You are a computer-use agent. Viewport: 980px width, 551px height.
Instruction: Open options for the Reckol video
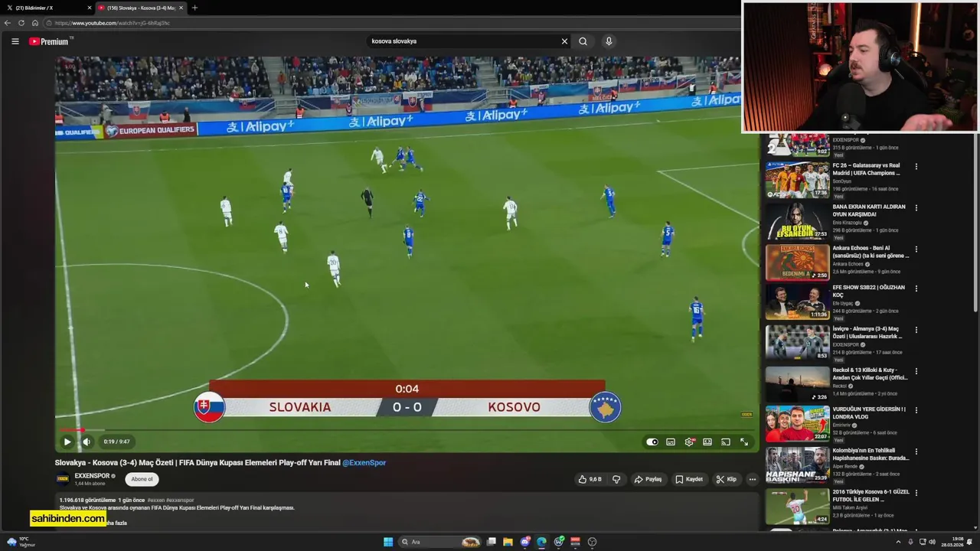pyautogui.click(x=916, y=371)
